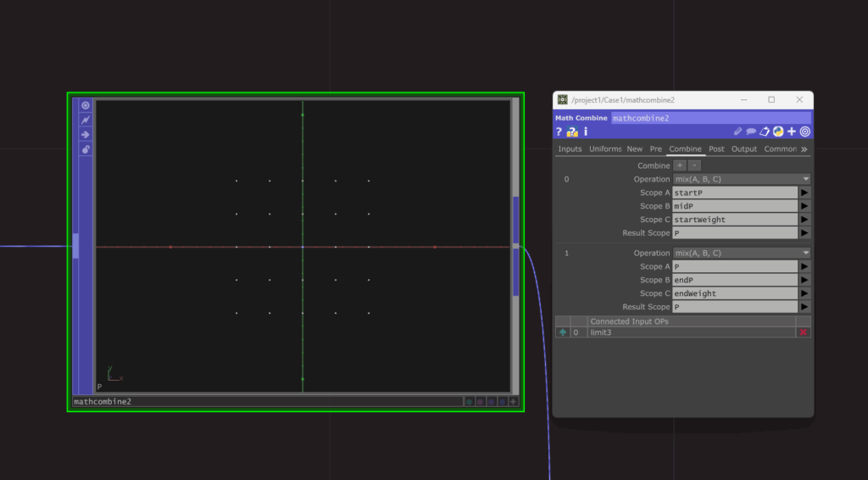This screenshot has width=868, height=480.
Task: Click the target circle icon in header
Action: pyautogui.click(x=804, y=131)
